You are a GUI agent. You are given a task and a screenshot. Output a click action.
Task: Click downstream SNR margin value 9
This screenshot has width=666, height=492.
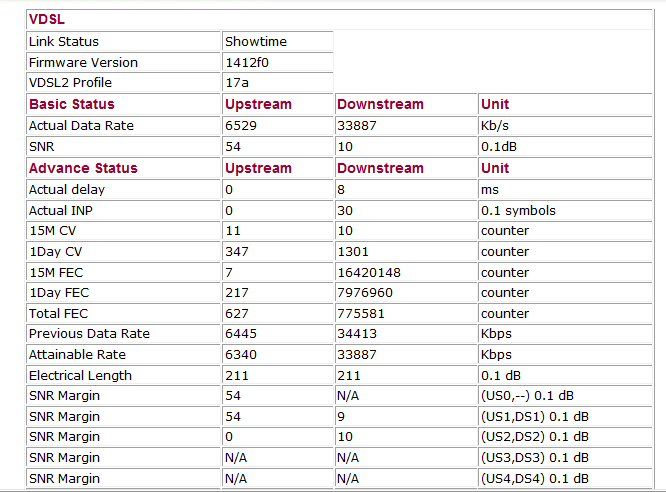(x=341, y=416)
